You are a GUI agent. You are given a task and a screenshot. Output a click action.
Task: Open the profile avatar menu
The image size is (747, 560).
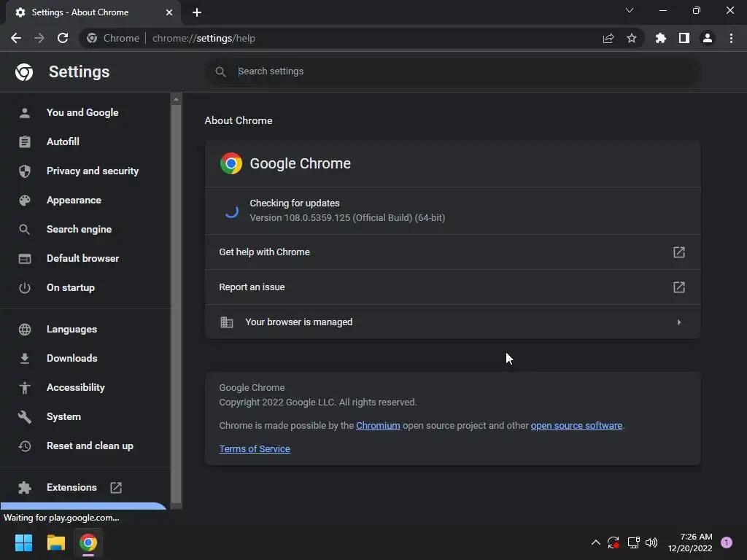pos(708,38)
